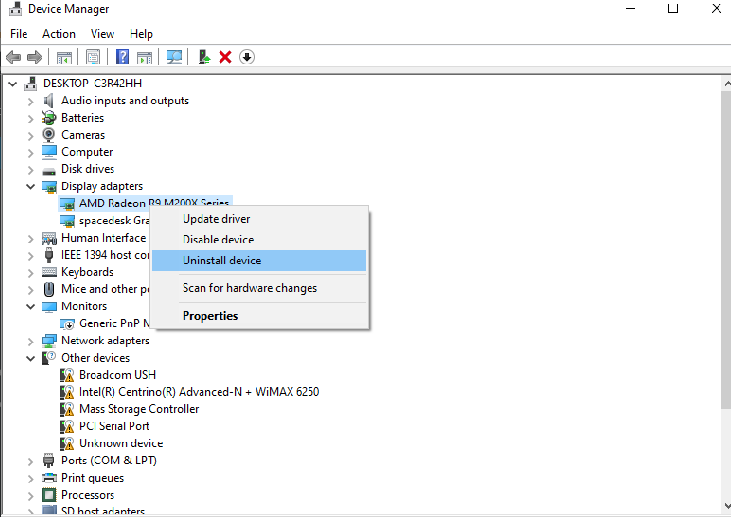Click the Scan for hardware changes monitor icon

click(x=175, y=57)
